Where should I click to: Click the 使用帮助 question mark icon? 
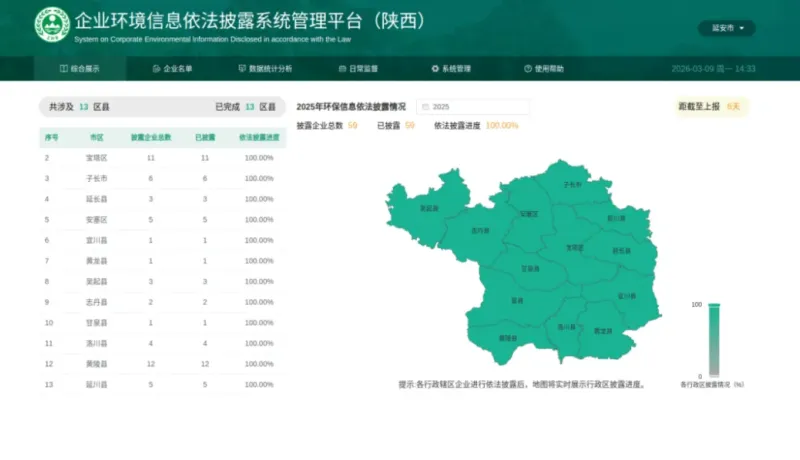528,69
